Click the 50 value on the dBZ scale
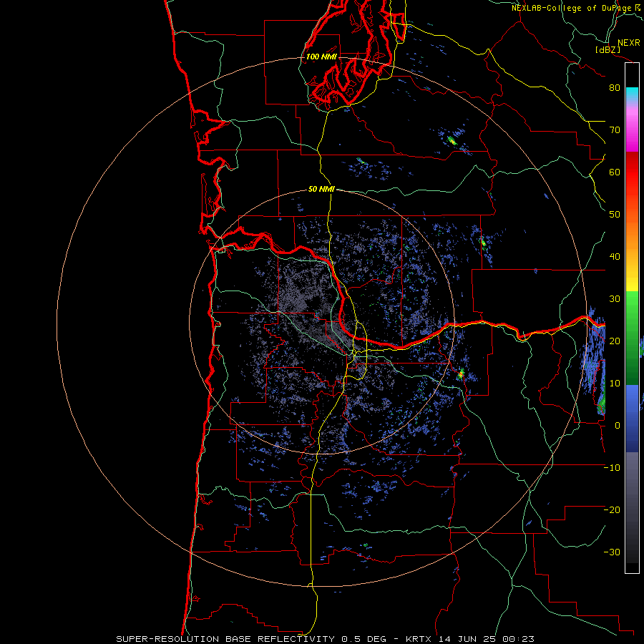 pos(615,215)
